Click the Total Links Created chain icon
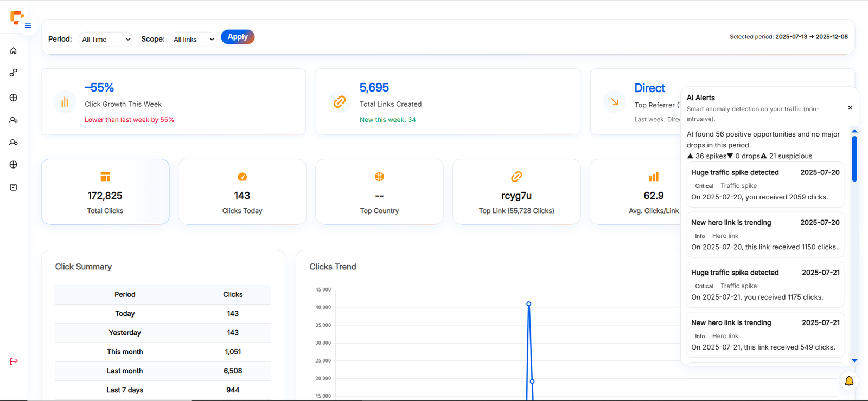868x401 pixels. point(340,102)
